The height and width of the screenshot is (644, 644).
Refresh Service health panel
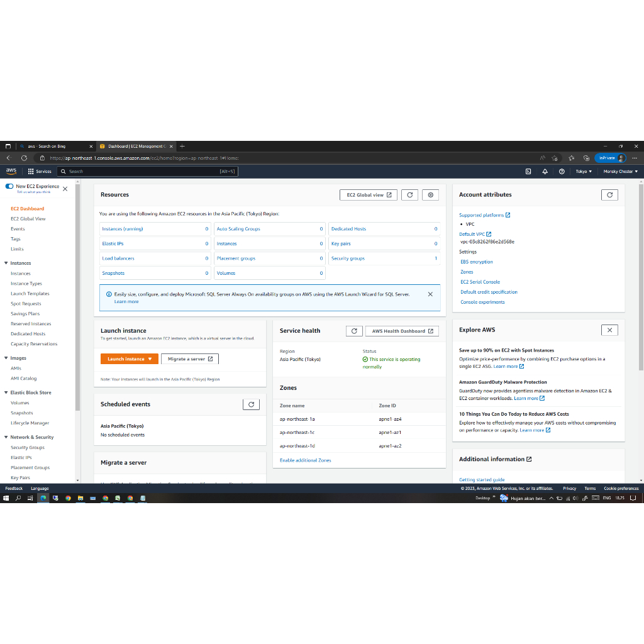(x=354, y=331)
